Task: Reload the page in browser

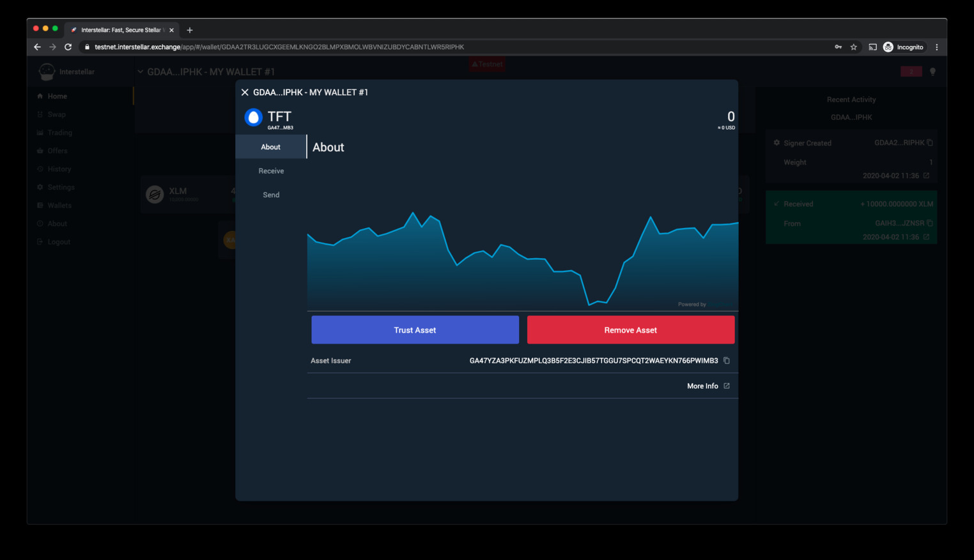Action: 68,47
